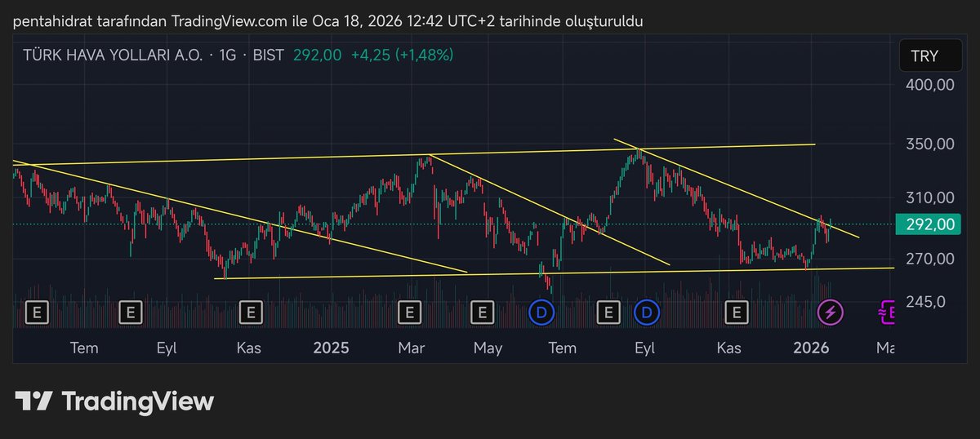This screenshot has height=439, width=980.
Task: Click the earnings E marker above Kas before 2026
Action: [737, 311]
